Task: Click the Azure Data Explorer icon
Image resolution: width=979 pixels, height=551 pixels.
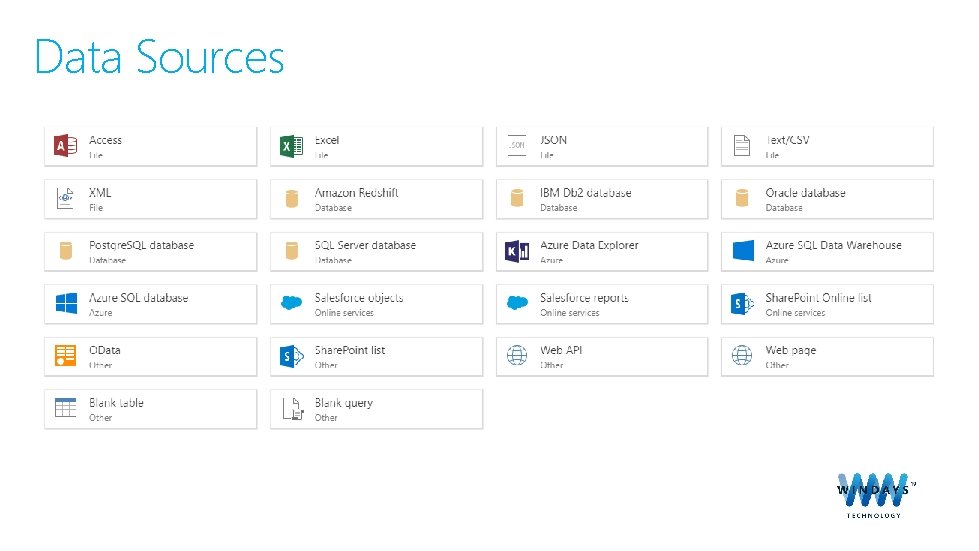Action: pyautogui.click(x=517, y=251)
